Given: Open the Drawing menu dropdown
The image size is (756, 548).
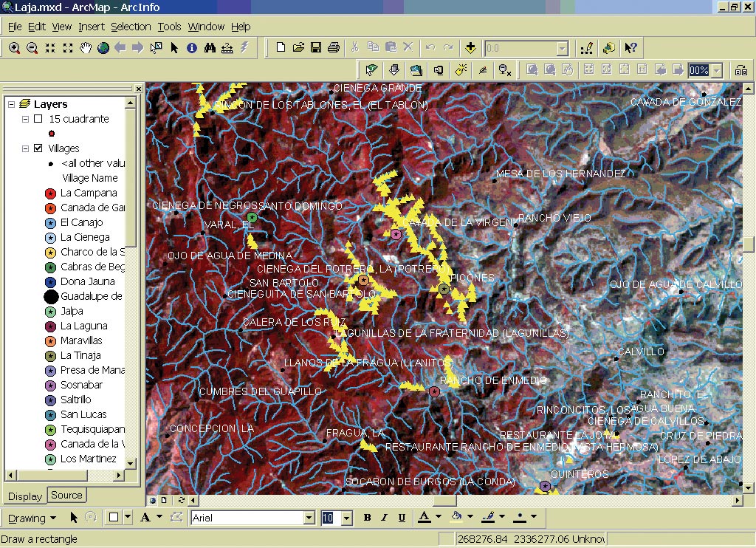Looking at the screenshot, I should [x=32, y=518].
